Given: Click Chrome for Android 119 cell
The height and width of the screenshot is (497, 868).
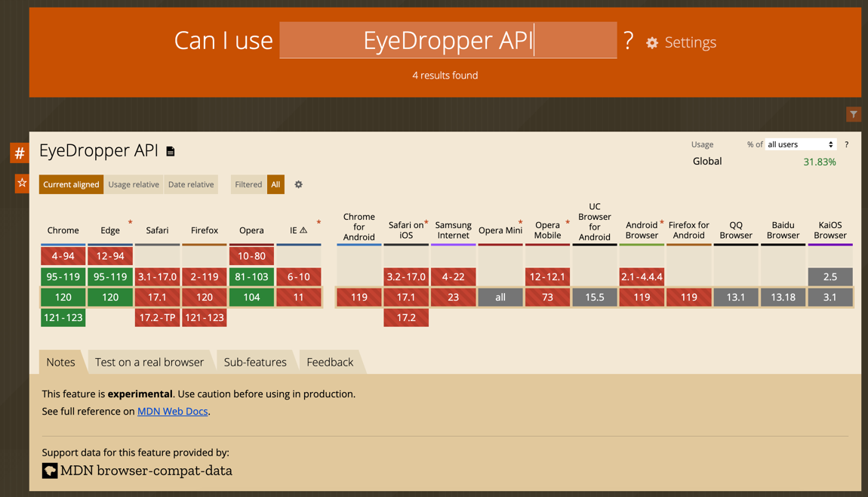Looking at the screenshot, I should click(x=359, y=297).
